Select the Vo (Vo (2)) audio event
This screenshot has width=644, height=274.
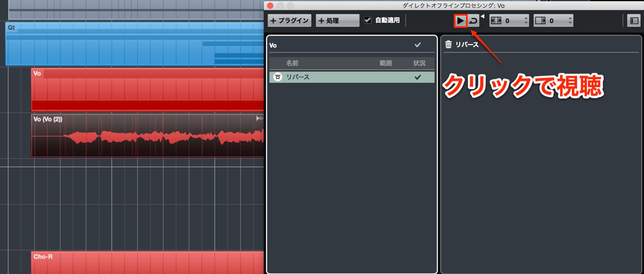click(147, 135)
